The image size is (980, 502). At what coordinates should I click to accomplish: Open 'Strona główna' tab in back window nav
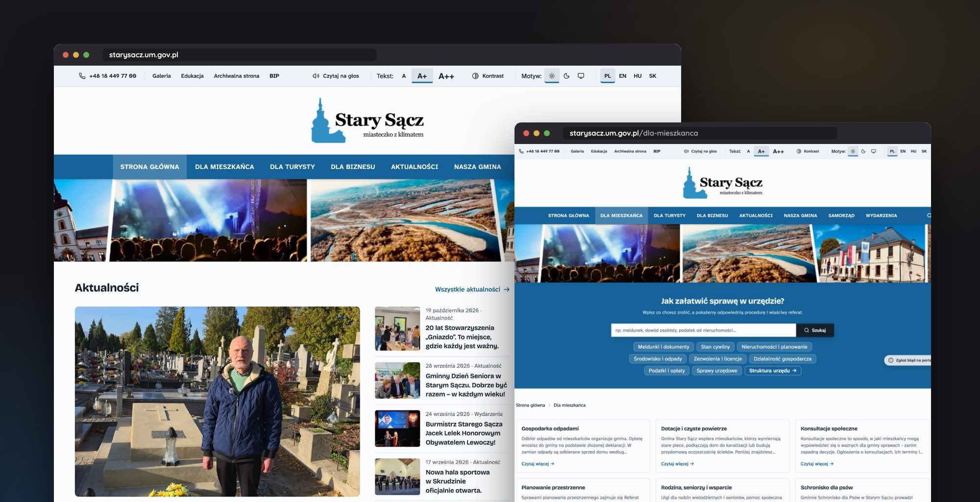coord(149,167)
